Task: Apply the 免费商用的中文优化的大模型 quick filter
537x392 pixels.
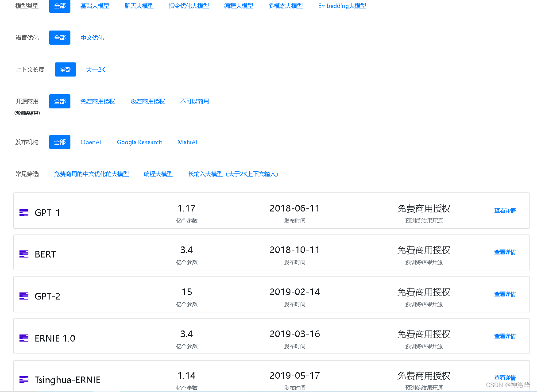Action: pyautogui.click(x=91, y=174)
